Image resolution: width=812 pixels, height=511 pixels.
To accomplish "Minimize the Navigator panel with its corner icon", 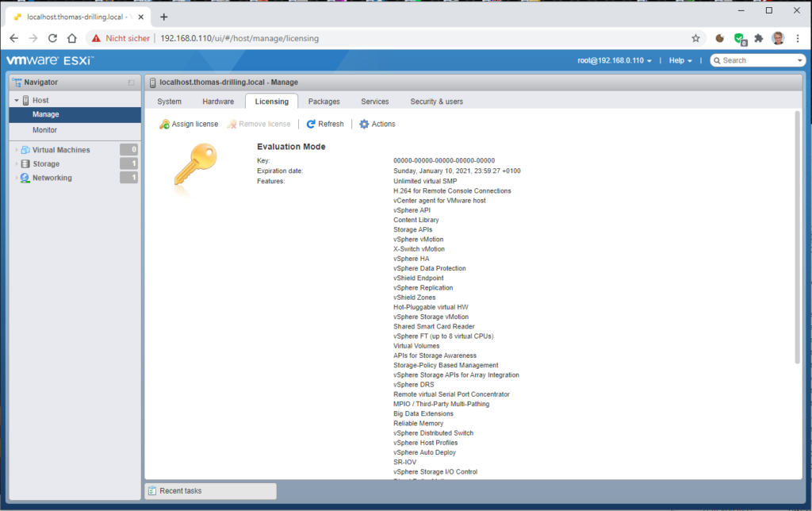I will pyautogui.click(x=131, y=83).
